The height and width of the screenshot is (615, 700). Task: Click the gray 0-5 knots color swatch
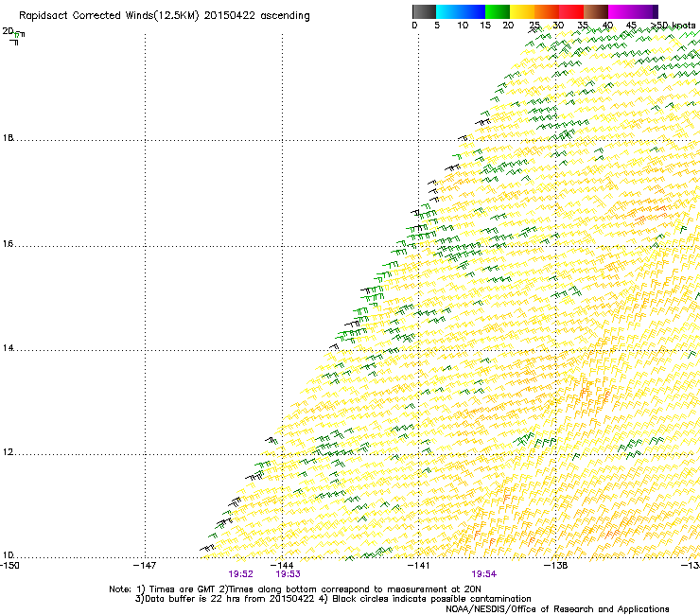click(x=424, y=11)
